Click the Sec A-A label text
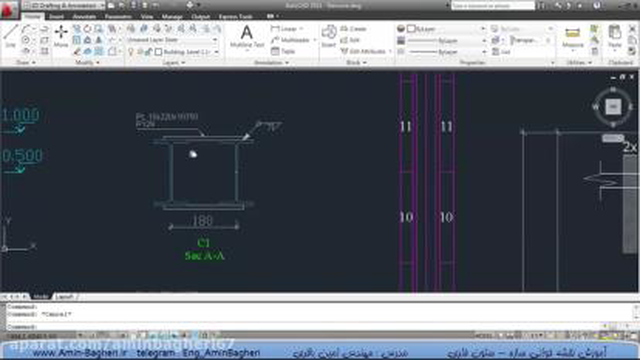This screenshot has width=640, height=360. coord(204,256)
